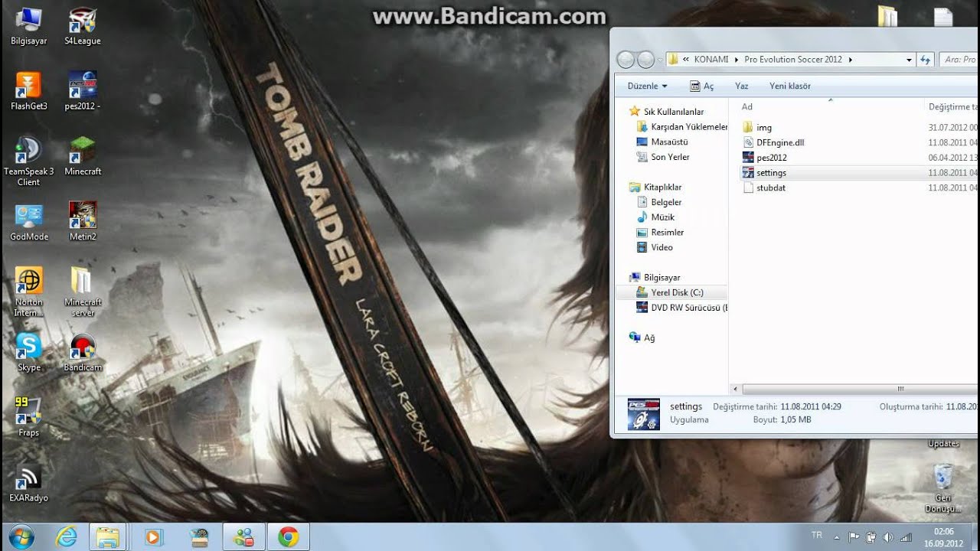
Task: Open the pes2012 desktop shortcut
Action: coord(83,92)
